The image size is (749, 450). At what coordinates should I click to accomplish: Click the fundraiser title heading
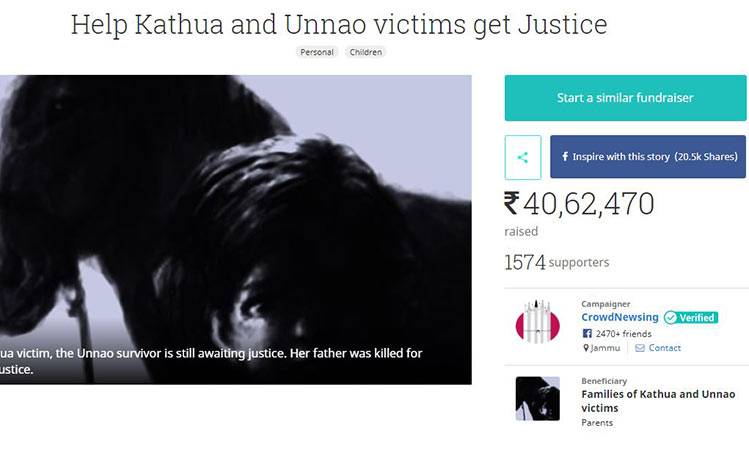[x=339, y=24]
